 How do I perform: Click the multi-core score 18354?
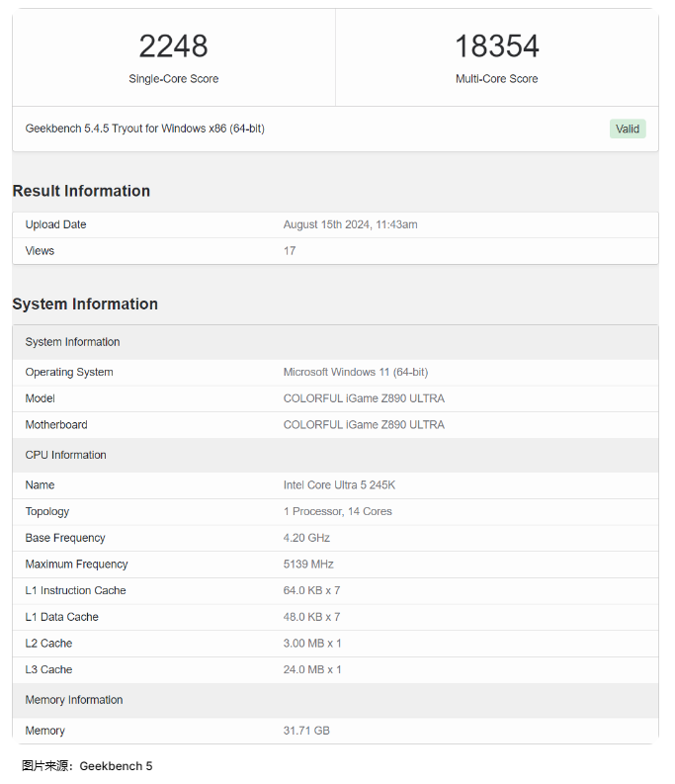point(496,46)
